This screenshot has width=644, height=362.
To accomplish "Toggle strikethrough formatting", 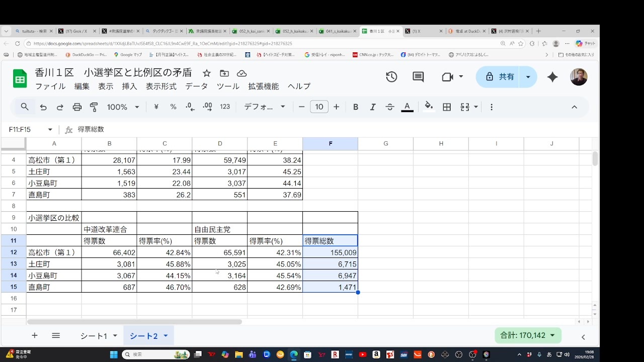I will [390, 107].
